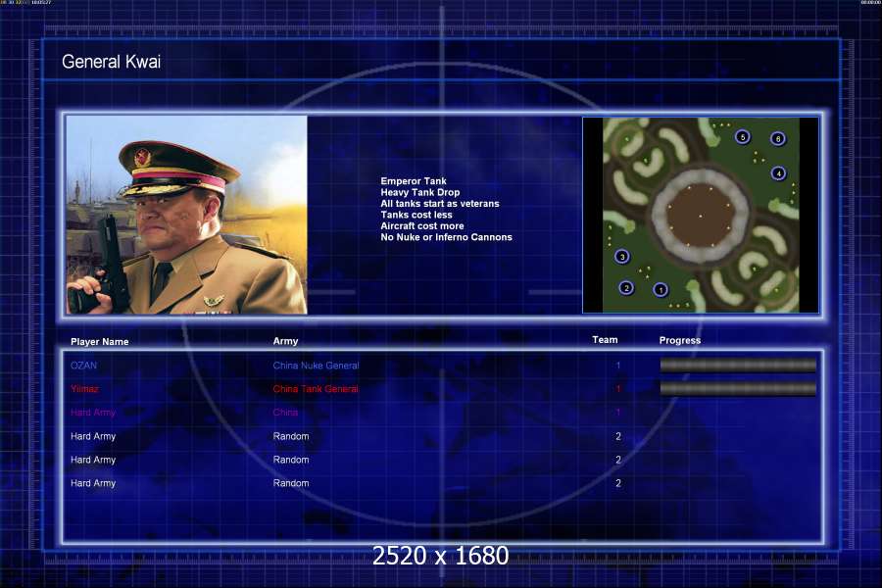882x588 pixels.
Task: Click the purple Hard Army player name
Action: click(x=93, y=413)
